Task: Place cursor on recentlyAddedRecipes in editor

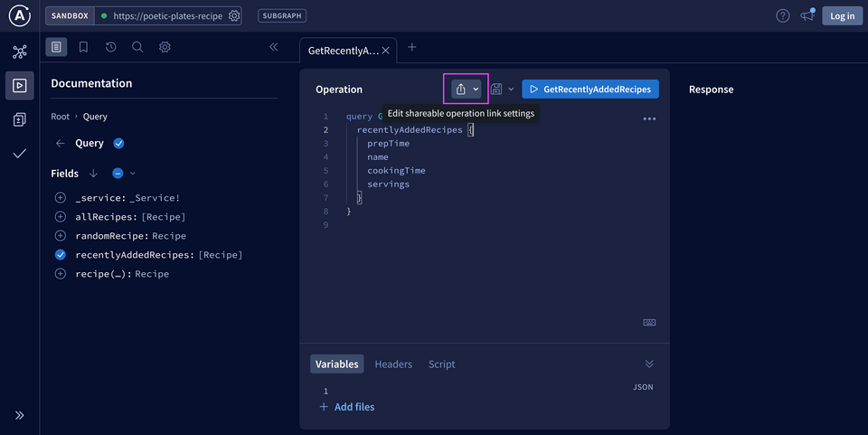Action: [410, 129]
